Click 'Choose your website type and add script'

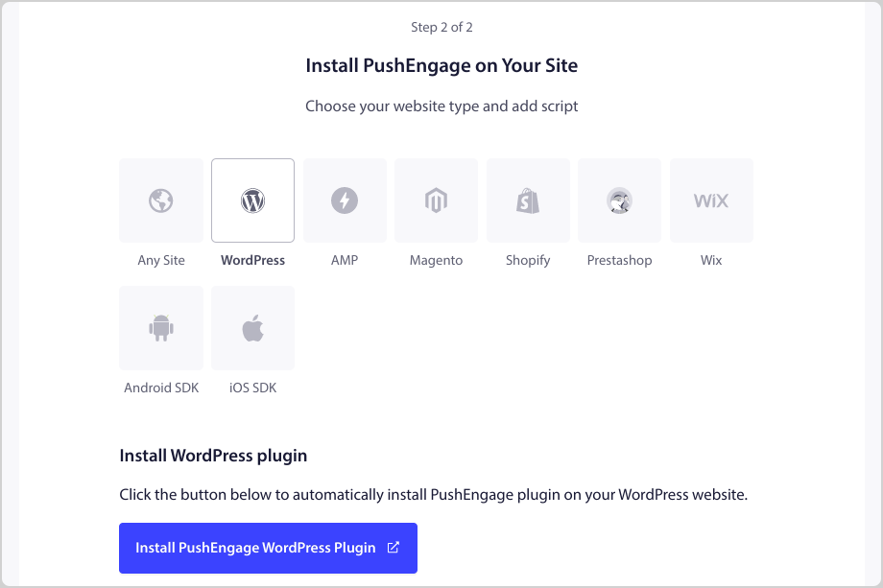pos(441,106)
